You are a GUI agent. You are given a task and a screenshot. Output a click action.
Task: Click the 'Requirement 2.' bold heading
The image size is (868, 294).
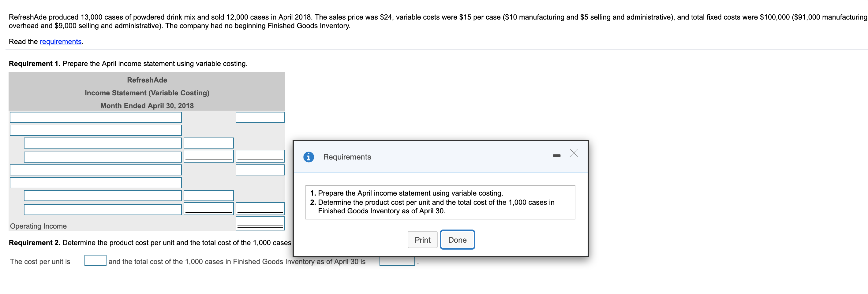(34, 243)
